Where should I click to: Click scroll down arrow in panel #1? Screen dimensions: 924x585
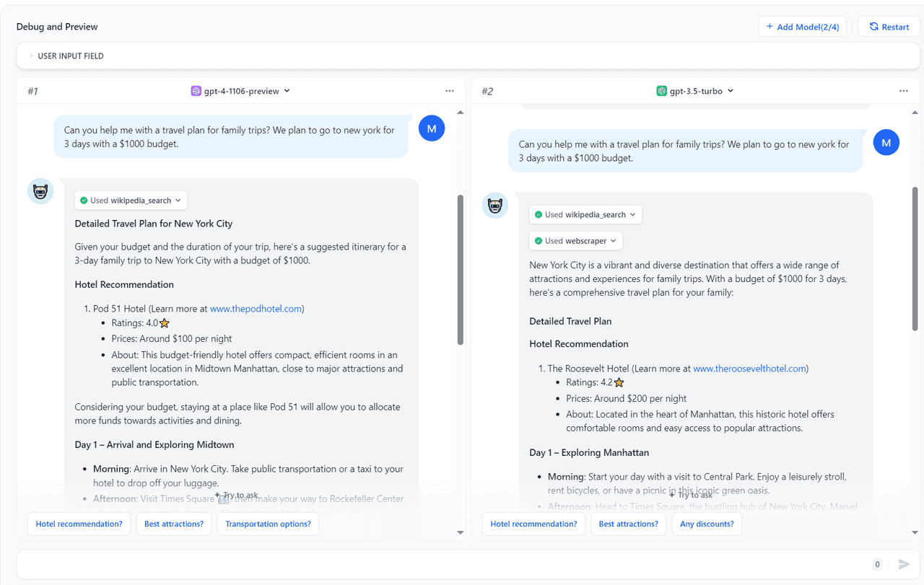click(461, 532)
